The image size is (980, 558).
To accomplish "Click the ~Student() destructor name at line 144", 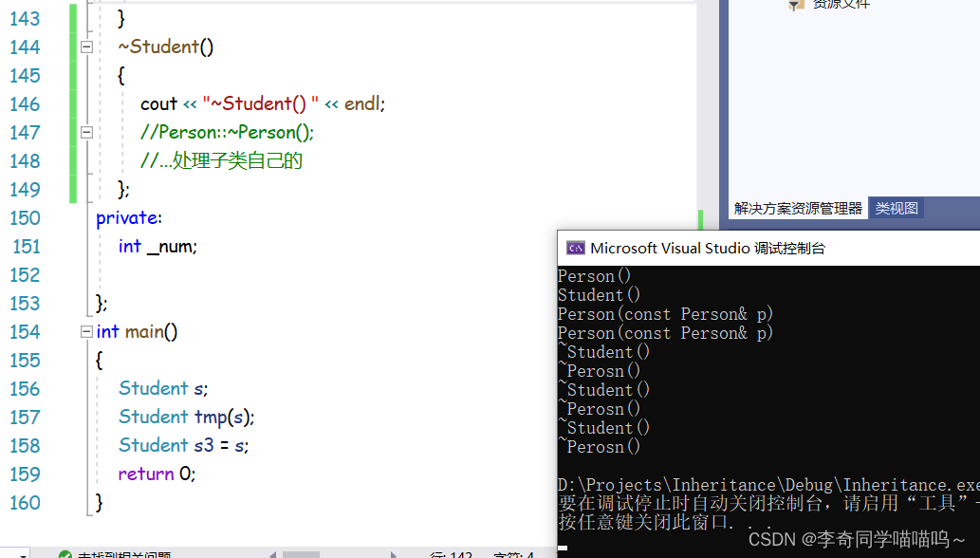I will [x=166, y=46].
